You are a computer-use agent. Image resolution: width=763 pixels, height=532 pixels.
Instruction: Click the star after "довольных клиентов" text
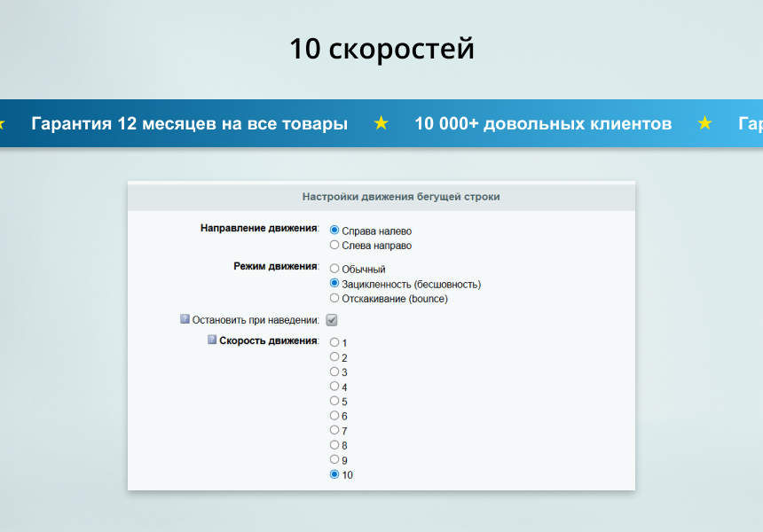coord(705,123)
